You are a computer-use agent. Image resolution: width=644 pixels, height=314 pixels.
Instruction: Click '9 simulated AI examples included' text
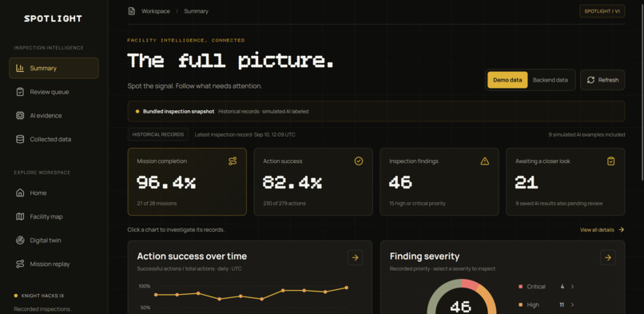point(587,135)
